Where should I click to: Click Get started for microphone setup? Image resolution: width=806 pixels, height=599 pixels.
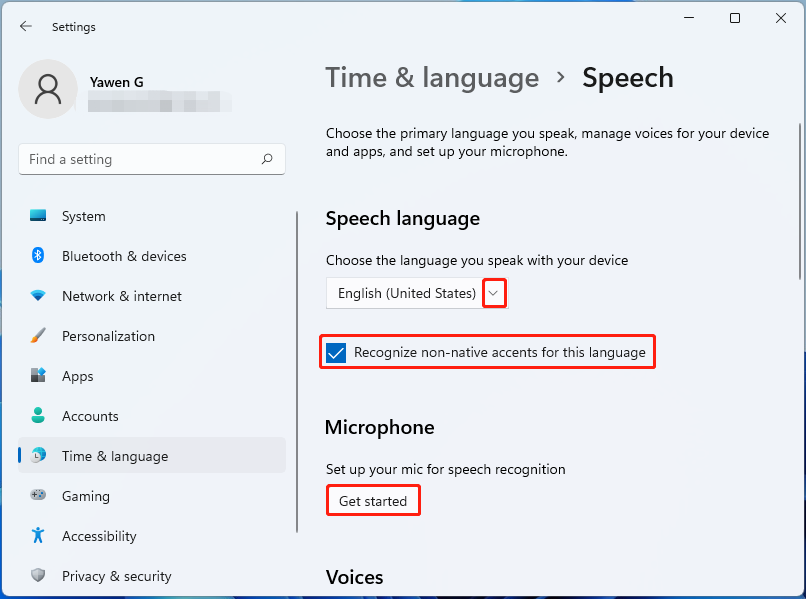(373, 501)
